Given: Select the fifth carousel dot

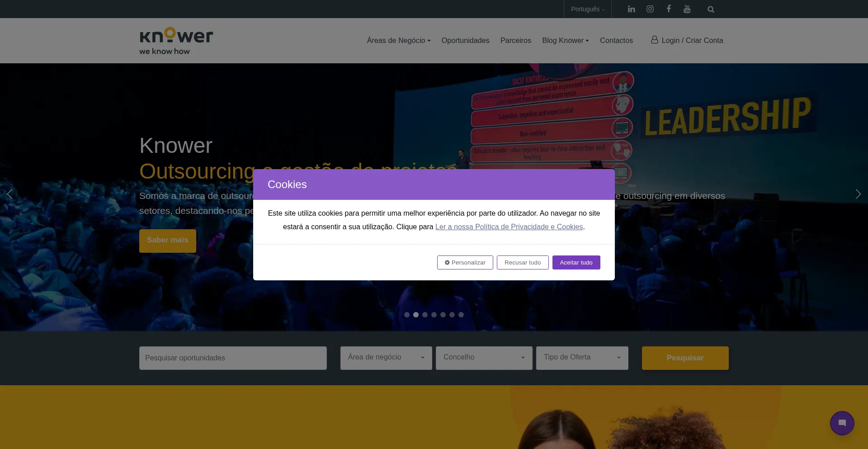Looking at the screenshot, I should (443, 315).
